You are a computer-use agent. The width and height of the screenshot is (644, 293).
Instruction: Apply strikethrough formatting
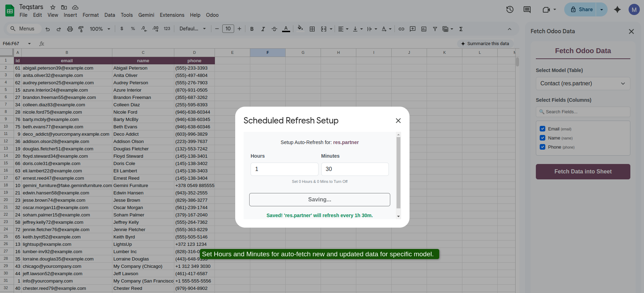pos(274,29)
